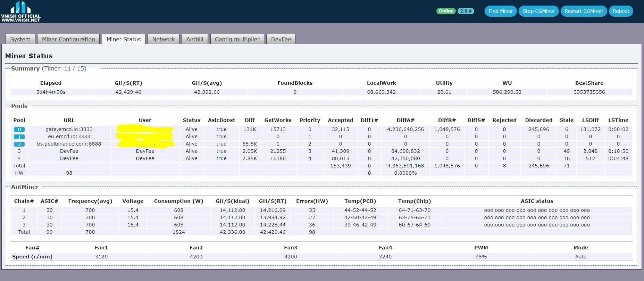Click total accepted value 153,439

point(340,166)
